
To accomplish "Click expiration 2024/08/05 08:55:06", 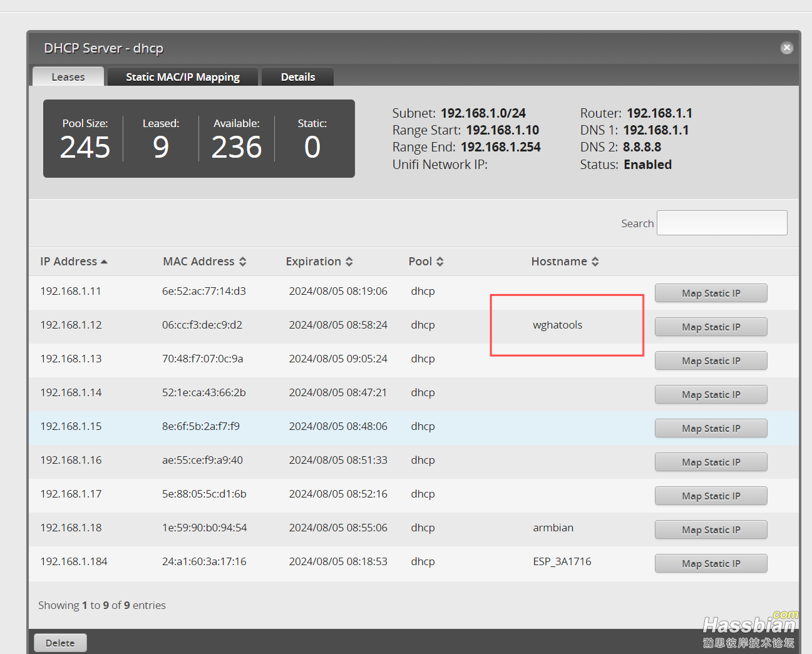I will click(338, 528).
